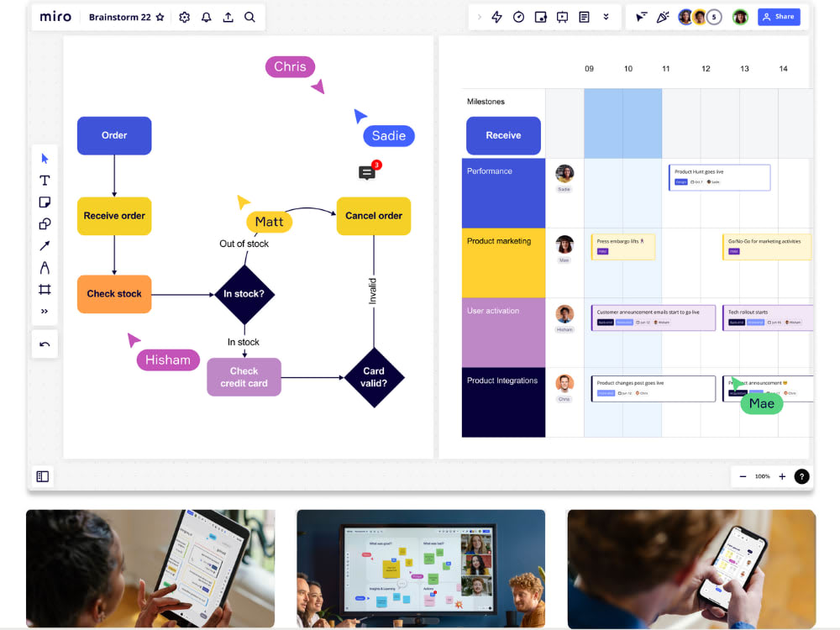The width and height of the screenshot is (840, 630).
Task: Click the undo arrow
Action: pyautogui.click(x=45, y=344)
